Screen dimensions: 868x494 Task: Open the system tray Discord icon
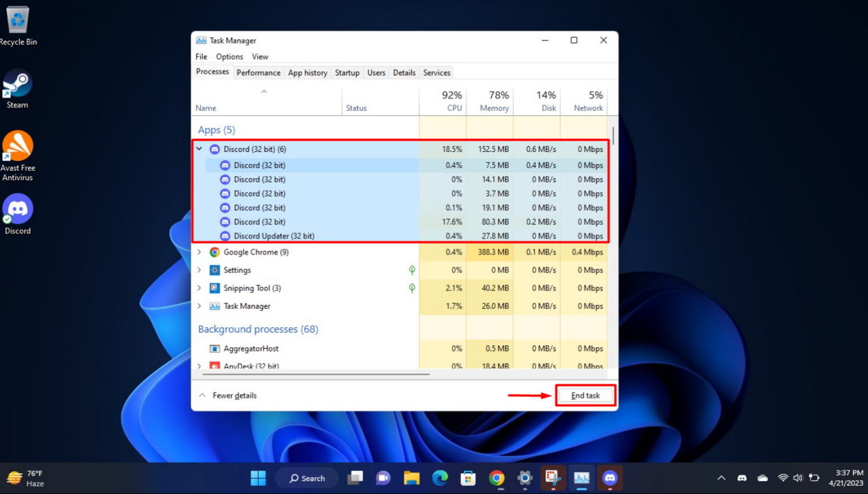pyautogui.click(x=743, y=477)
